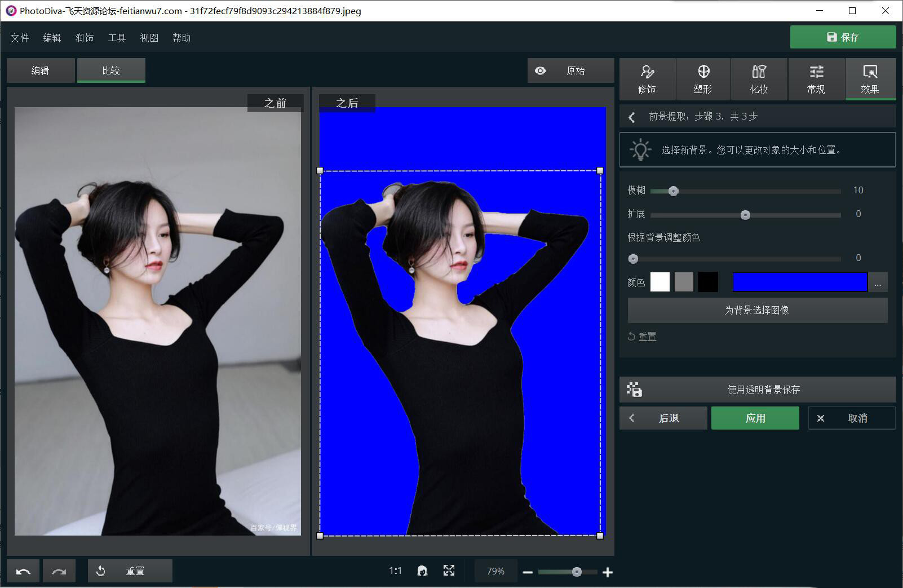Click the 后退 chevron button
903x588 pixels.
663,418
